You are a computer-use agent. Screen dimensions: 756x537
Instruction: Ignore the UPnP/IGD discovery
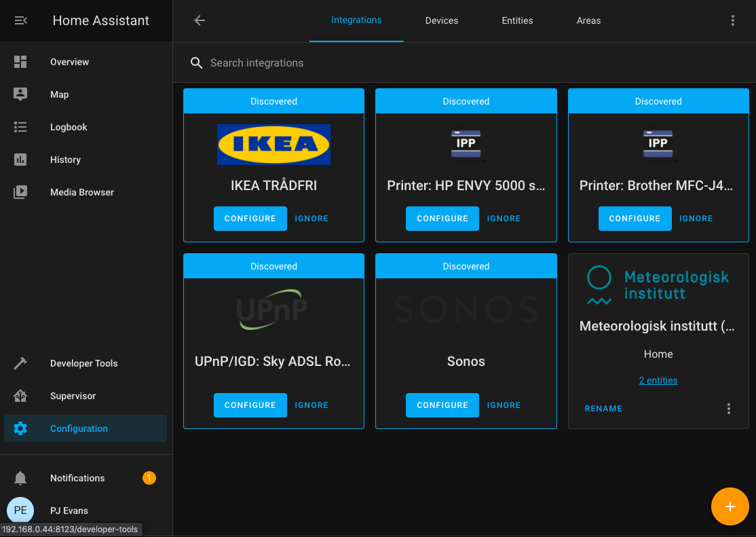[x=311, y=405]
